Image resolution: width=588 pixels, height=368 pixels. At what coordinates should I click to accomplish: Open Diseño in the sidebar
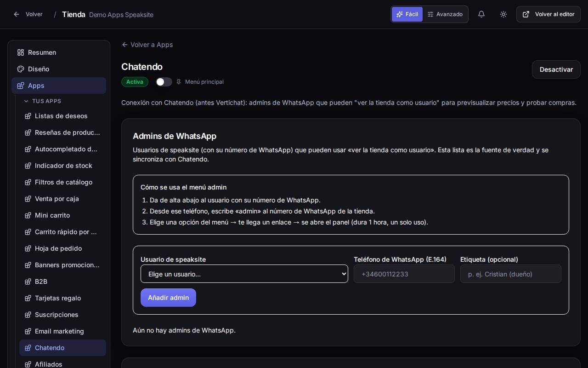click(59, 69)
